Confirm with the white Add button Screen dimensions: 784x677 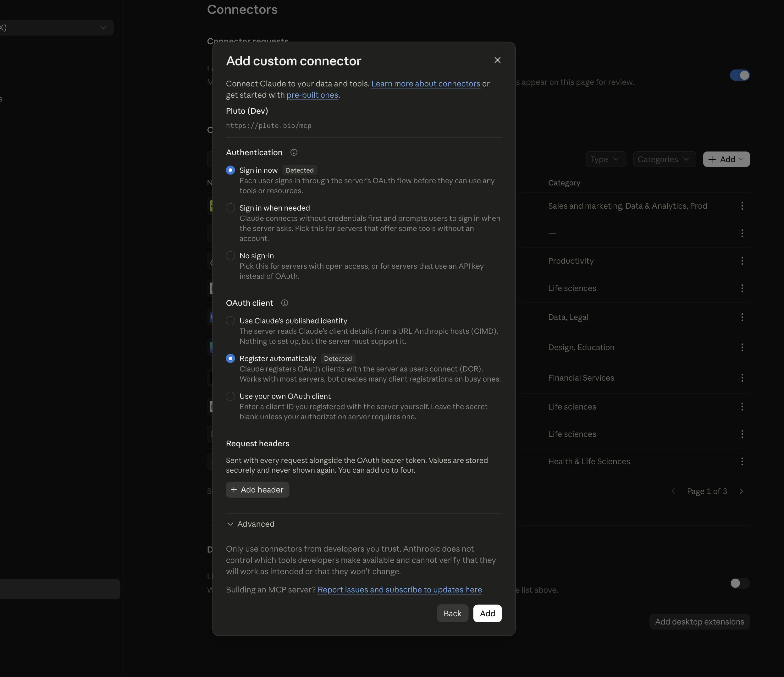coord(487,614)
